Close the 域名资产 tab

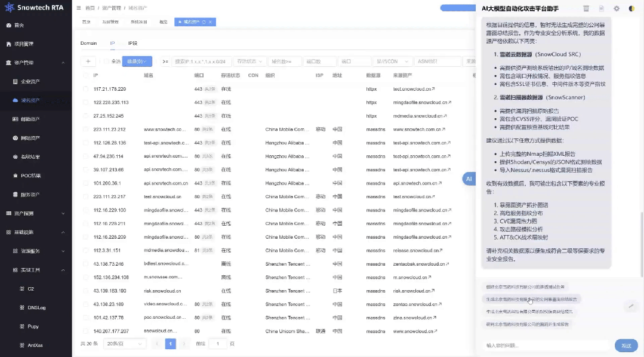click(210, 21)
